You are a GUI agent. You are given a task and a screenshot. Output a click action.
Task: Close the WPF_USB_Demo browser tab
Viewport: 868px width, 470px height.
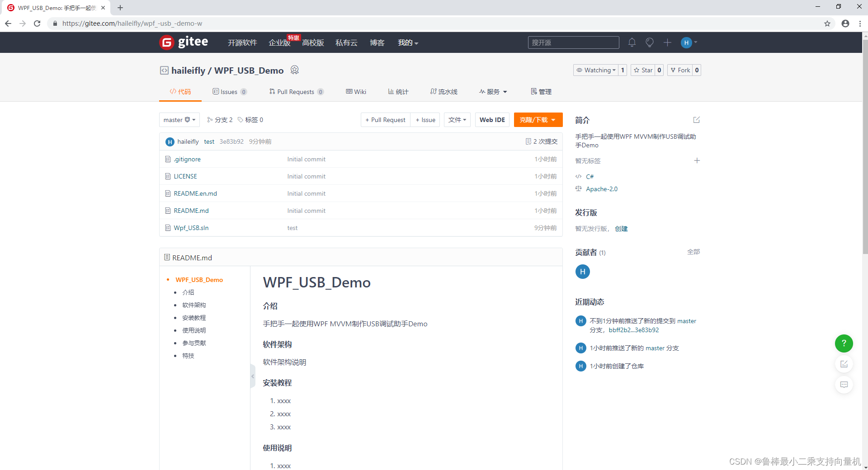103,8
